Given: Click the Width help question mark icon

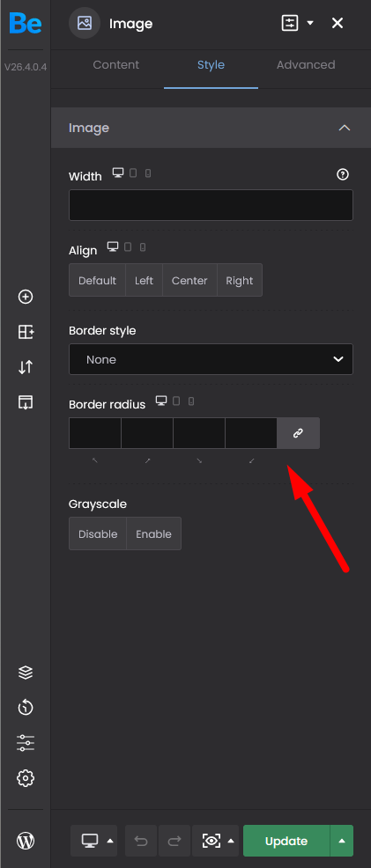Looking at the screenshot, I should 343,175.
